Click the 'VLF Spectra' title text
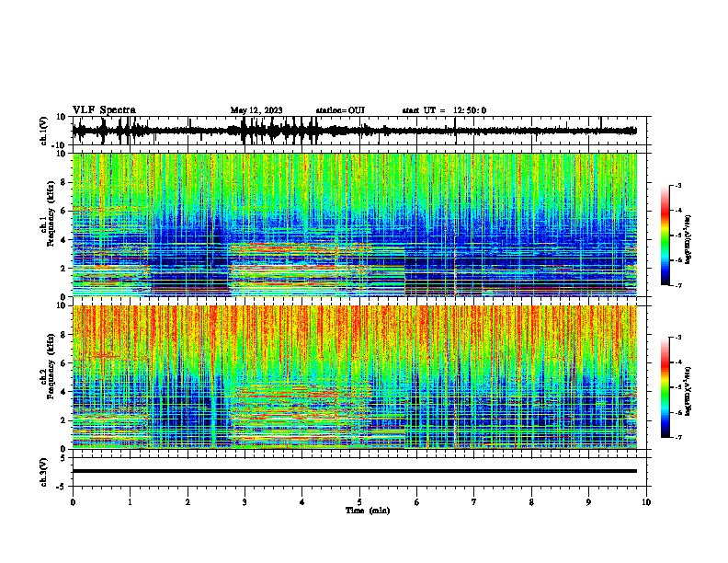Viewport: 728px width, 563px height. 104,110
